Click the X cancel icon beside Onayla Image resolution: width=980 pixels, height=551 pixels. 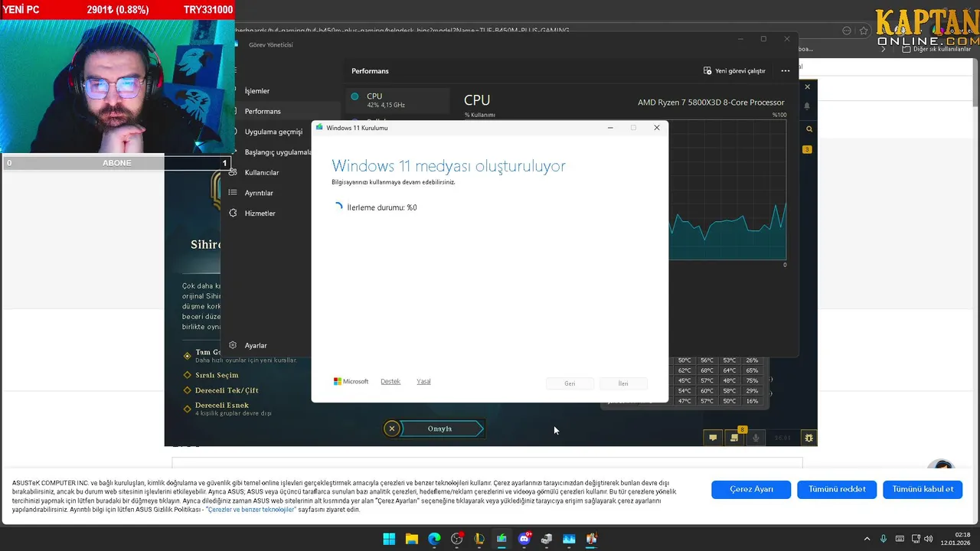(x=392, y=429)
